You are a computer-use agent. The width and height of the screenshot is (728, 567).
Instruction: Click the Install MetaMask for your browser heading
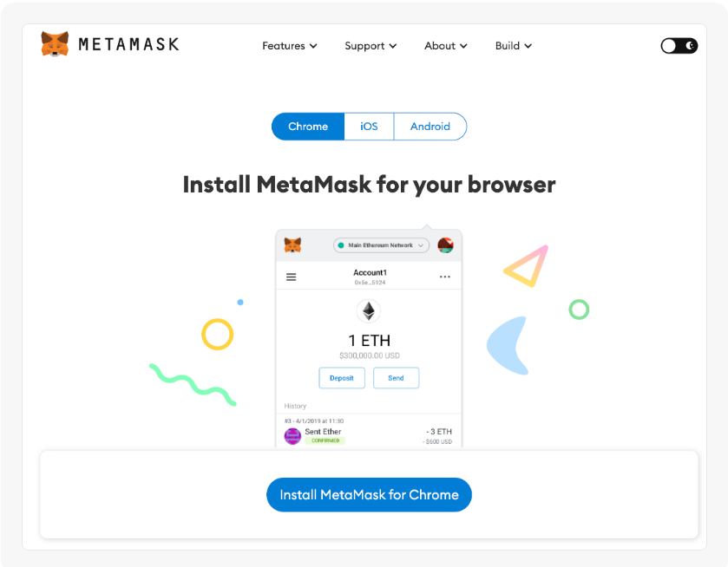[x=369, y=185]
